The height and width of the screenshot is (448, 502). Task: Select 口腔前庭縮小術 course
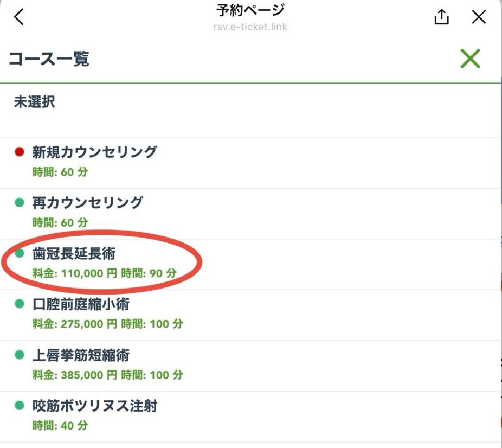(81, 304)
